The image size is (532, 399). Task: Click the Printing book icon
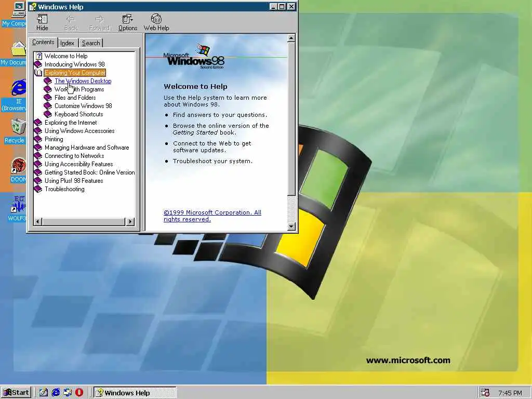click(38, 139)
